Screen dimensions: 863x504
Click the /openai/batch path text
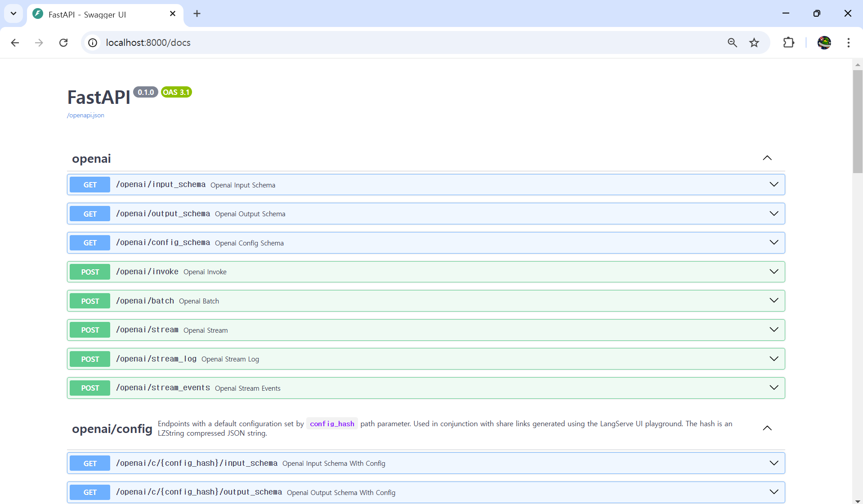click(x=145, y=301)
